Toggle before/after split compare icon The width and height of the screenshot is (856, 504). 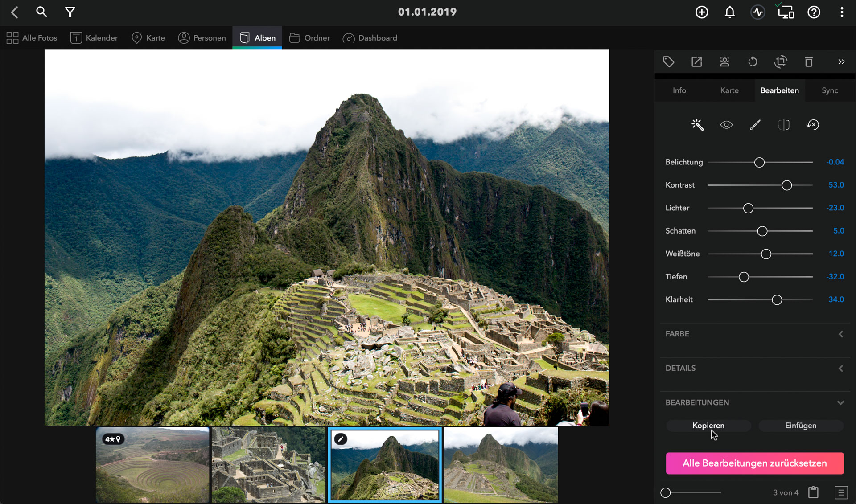pyautogui.click(x=784, y=125)
